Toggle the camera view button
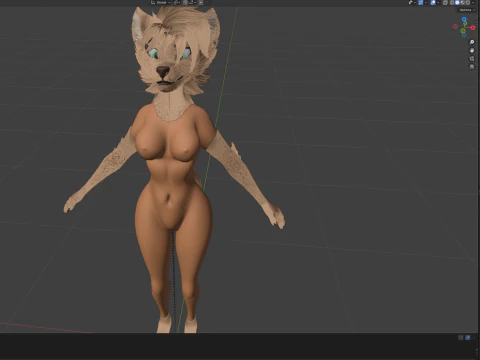This screenshot has width=480, height=360. pyautogui.click(x=472, y=59)
